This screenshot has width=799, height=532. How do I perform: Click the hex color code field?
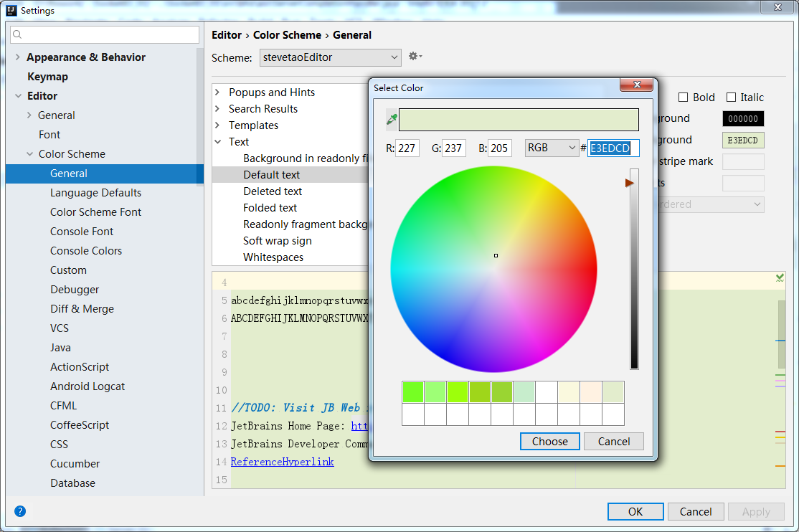(x=613, y=148)
